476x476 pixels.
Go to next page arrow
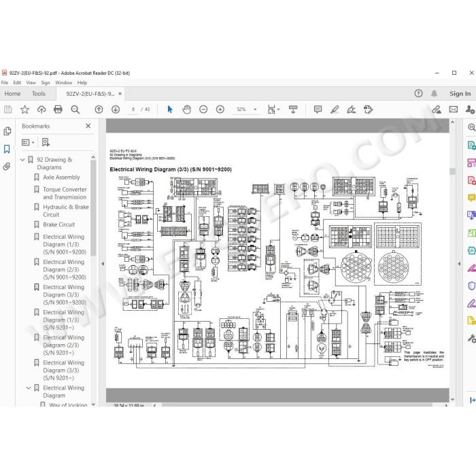tap(116, 109)
